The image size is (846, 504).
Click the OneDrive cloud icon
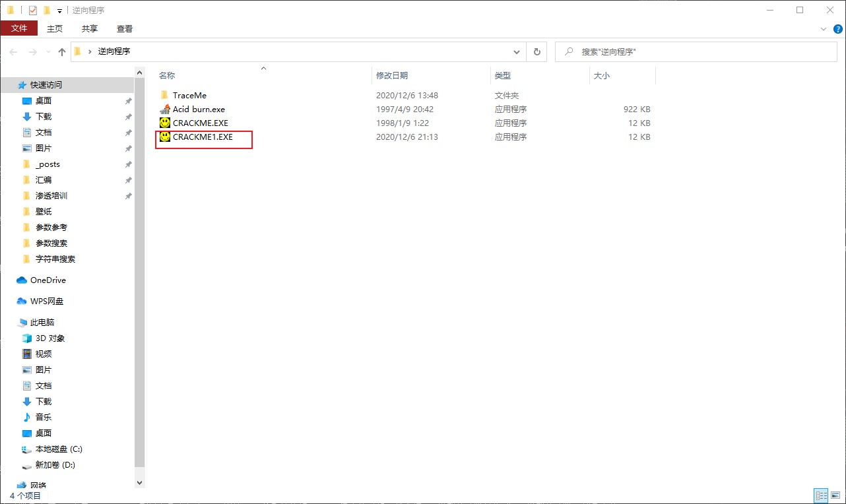coord(22,280)
